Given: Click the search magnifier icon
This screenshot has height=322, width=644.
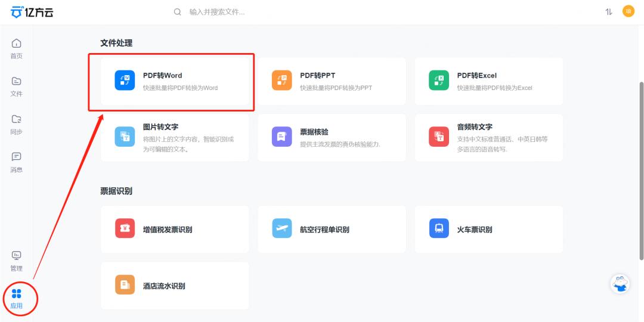Looking at the screenshot, I should pos(178,12).
